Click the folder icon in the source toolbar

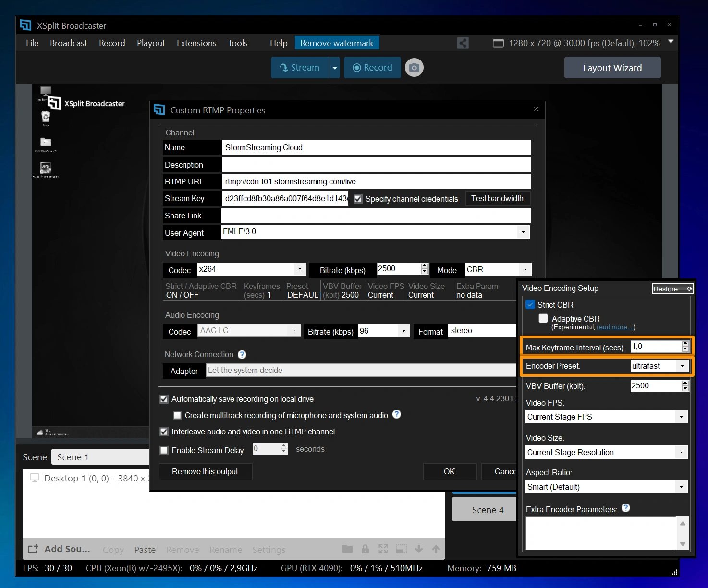coord(347,549)
